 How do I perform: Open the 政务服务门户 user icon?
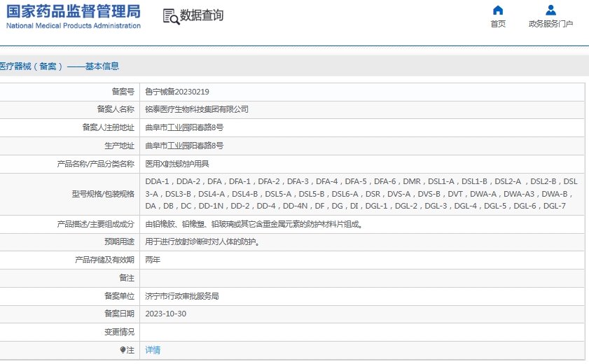click(x=550, y=10)
